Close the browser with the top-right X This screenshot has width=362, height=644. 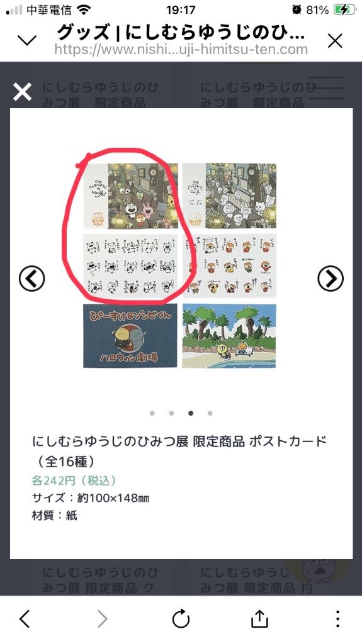336,41
